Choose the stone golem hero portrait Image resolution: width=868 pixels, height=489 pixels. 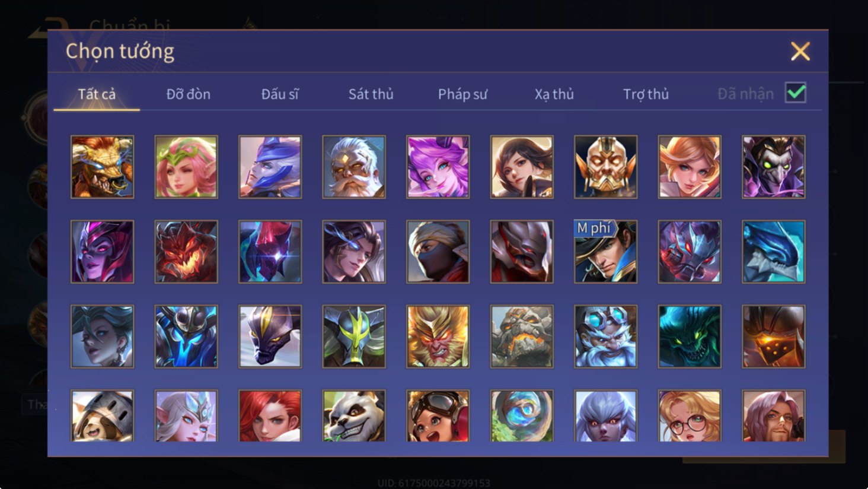[x=522, y=336]
